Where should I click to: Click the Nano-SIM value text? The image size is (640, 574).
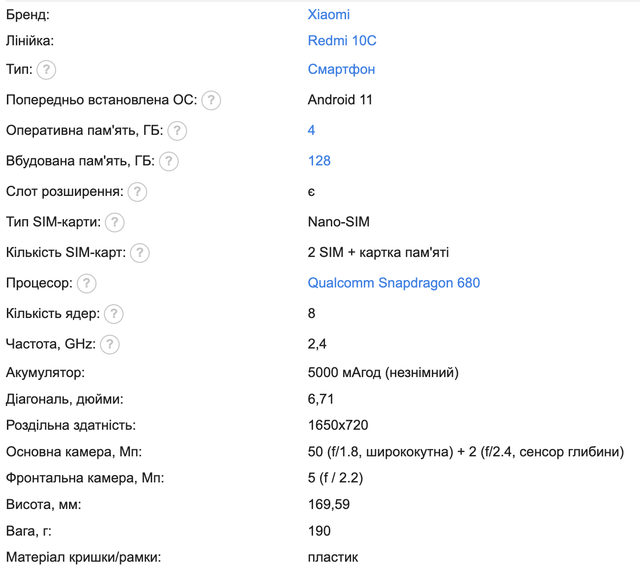click(x=339, y=222)
